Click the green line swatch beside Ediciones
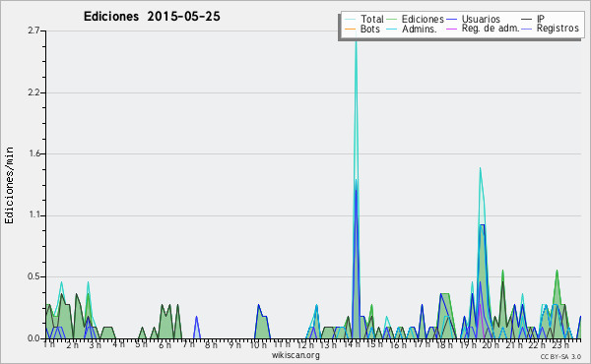Image resolution: width=591 pixels, height=364 pixels. [x=392, y=19]
